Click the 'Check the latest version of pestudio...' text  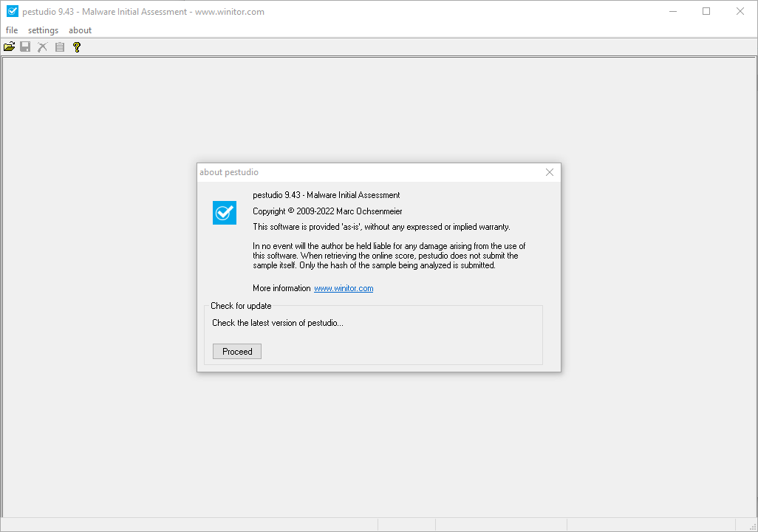[x=278, y=323]
